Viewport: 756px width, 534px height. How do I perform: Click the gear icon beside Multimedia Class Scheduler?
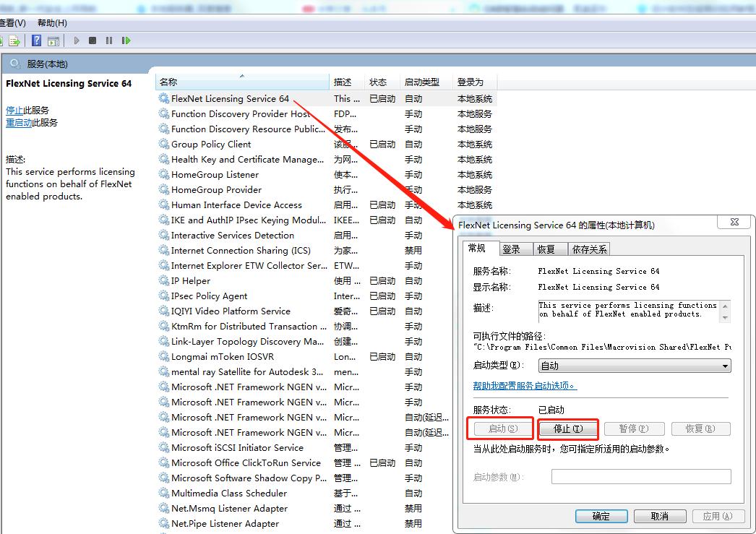pos(164,494)
